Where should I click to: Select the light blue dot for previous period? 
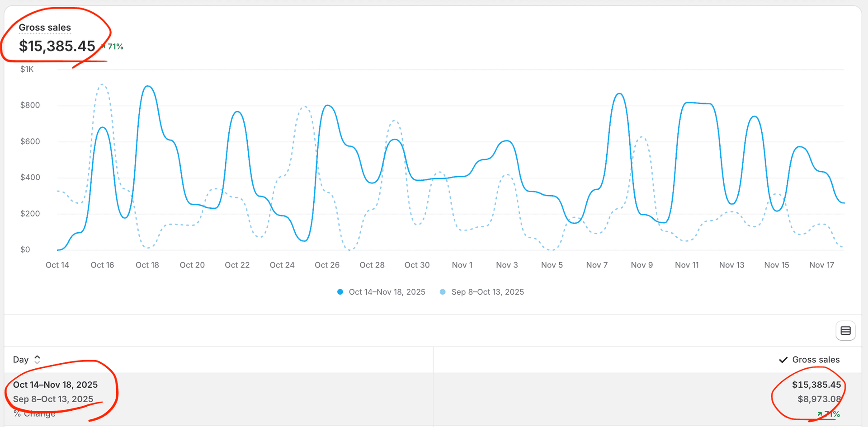click(442, 292)
